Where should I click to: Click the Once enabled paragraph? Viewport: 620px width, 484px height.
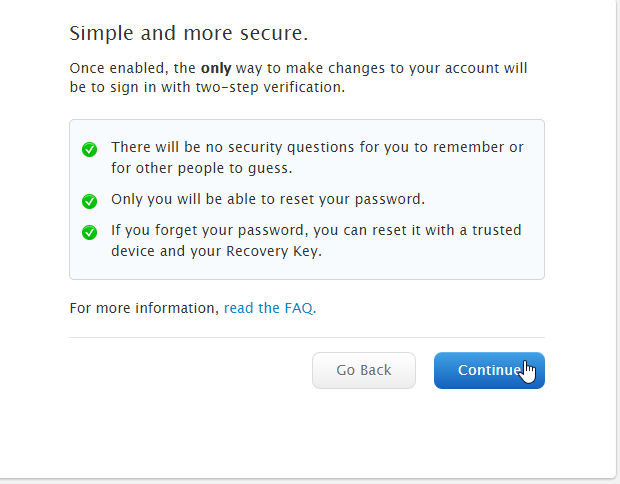click(x=298, y=78)
